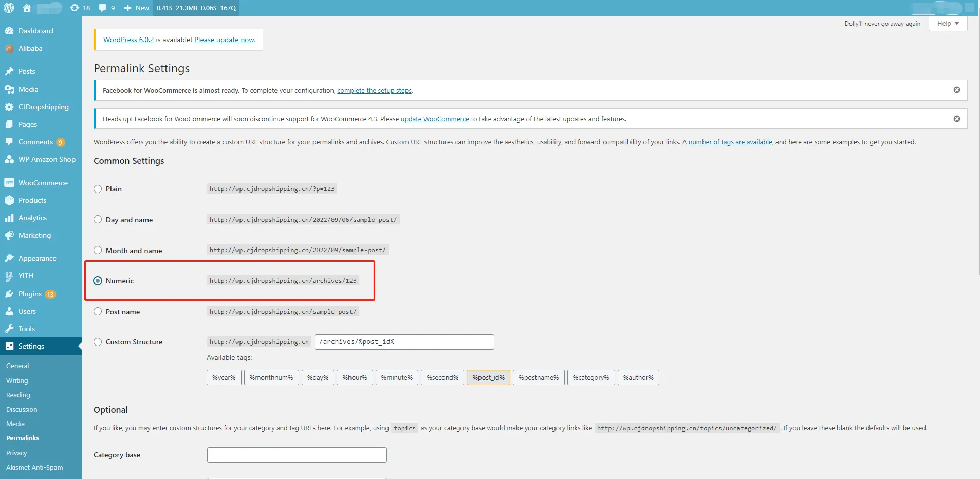The height and width of the screenshot is (479, 980).
Task: Select the Plain permalink radio button
Action: click(98, 189)
